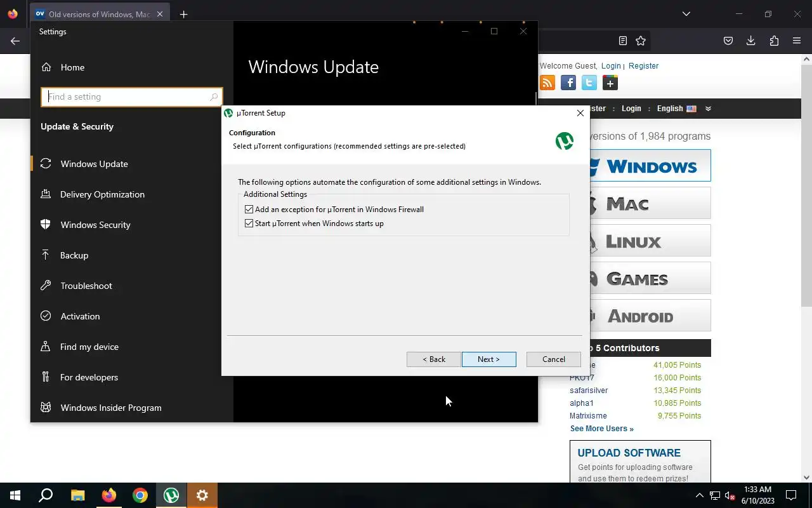Image resolution: width=812 pixels, height=508 pixels.
Task: Open the Windows Start menu
Action: [15, 495]
